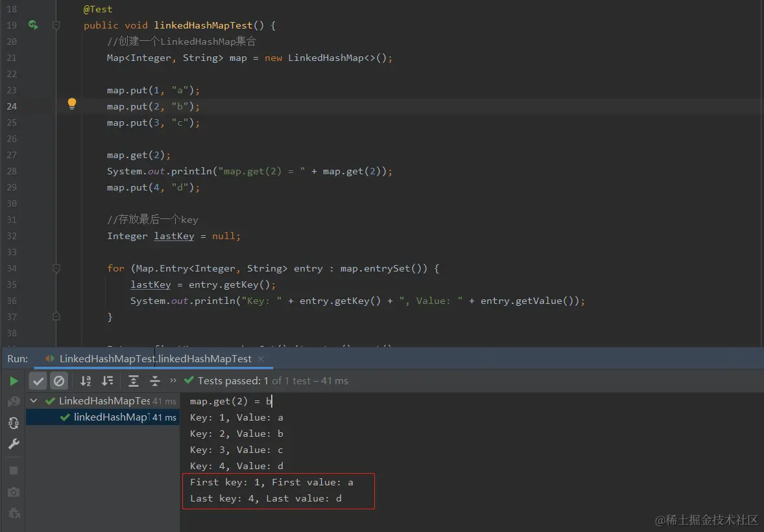Select the linkedHashMapTest method result row
764x532 pixels.
(x=103, y=417)
